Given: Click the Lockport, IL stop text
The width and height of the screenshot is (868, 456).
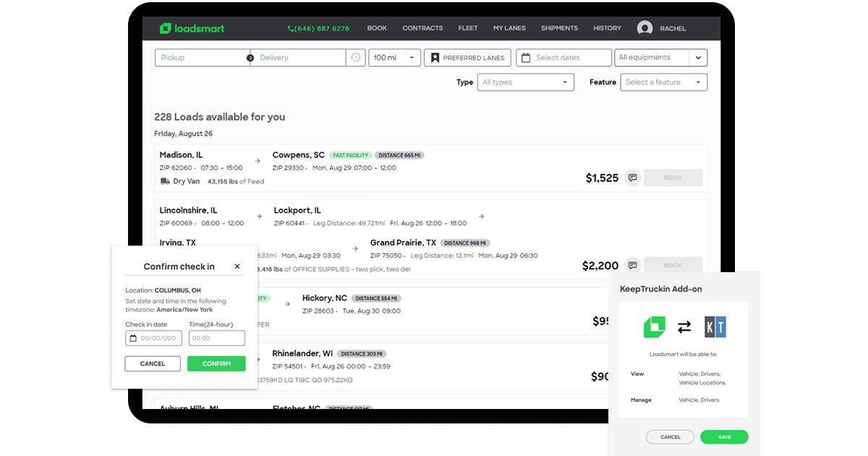Looking at the screenshot, I should pos(297,211).
